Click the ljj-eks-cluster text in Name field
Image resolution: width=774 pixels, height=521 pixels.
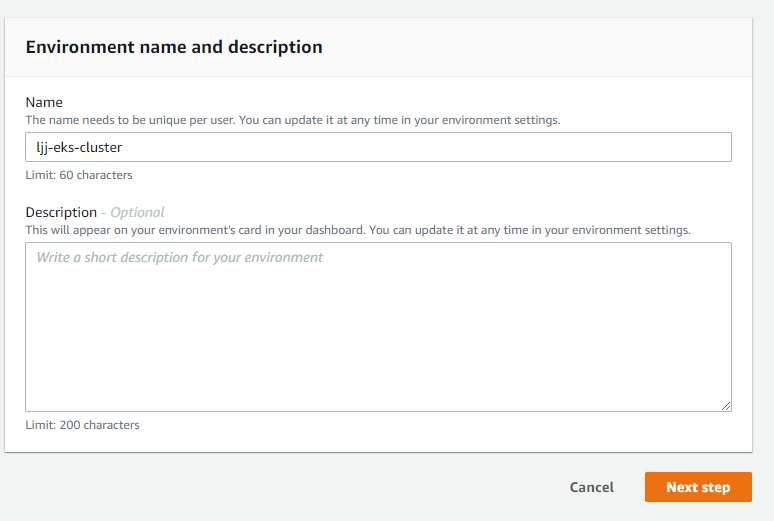[79, 147]
